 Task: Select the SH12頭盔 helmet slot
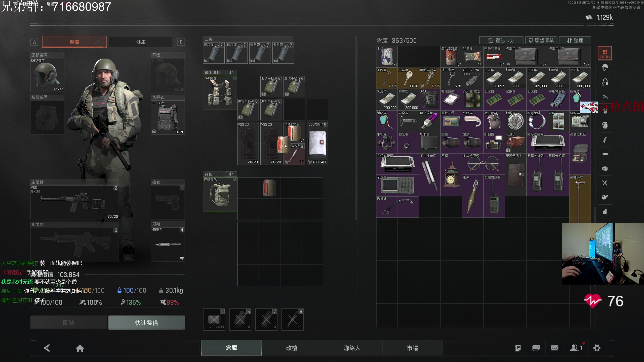pos(47,75)
